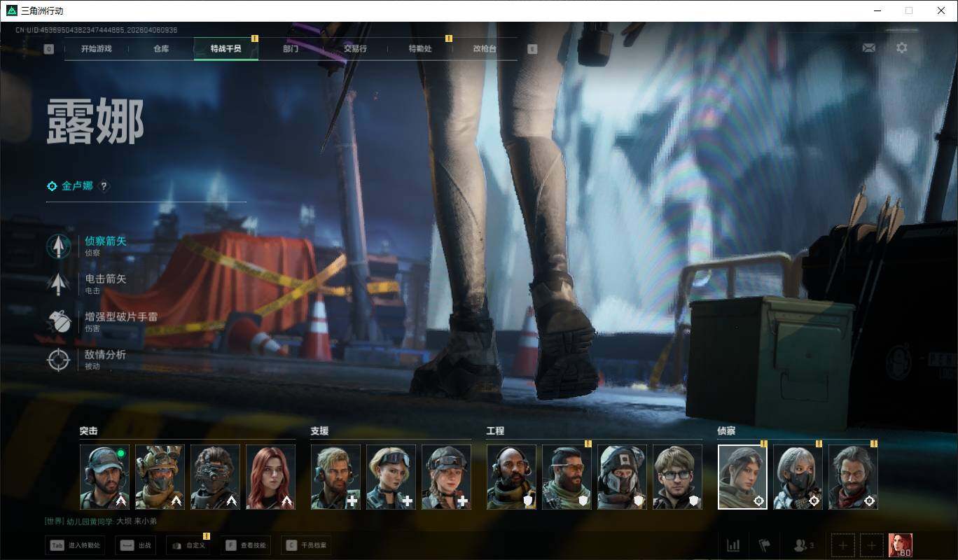Choose the bearded male support operator

click(x=335, y=477)
